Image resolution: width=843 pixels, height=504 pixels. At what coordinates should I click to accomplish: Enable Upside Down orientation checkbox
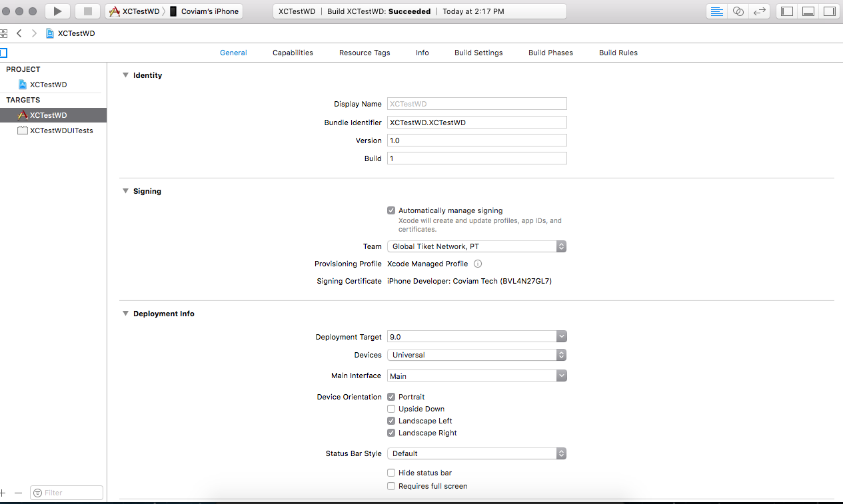point(391,409)
